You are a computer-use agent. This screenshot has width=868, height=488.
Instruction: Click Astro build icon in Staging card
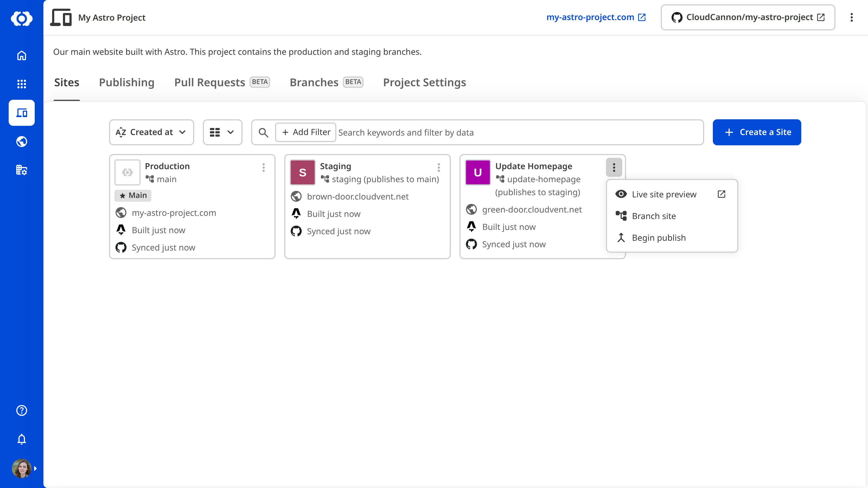pos(296,214)
